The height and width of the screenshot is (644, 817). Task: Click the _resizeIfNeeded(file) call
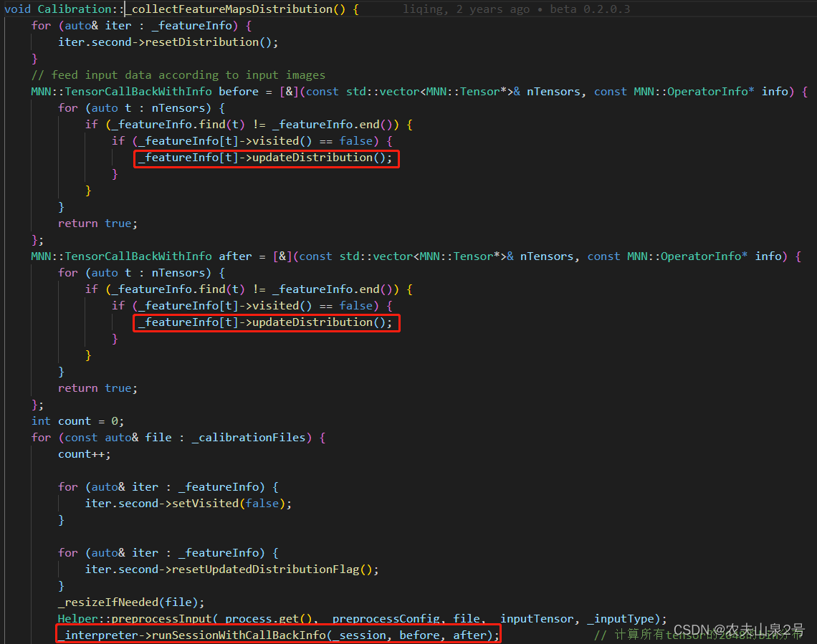pos(130,602)
